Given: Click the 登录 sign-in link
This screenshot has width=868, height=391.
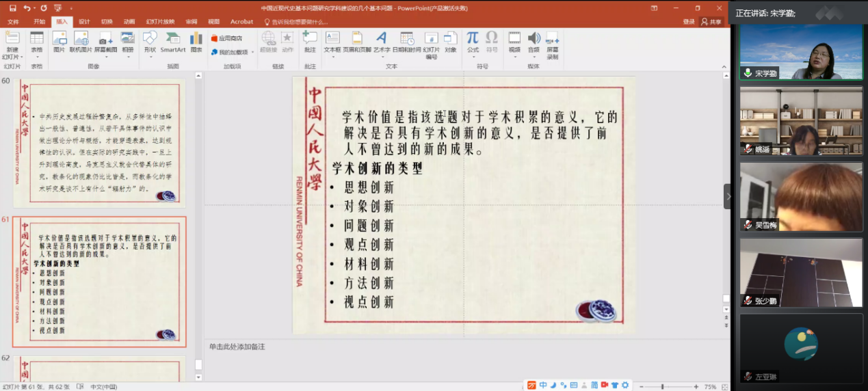Looking at the screenshot, I should 689,22.
